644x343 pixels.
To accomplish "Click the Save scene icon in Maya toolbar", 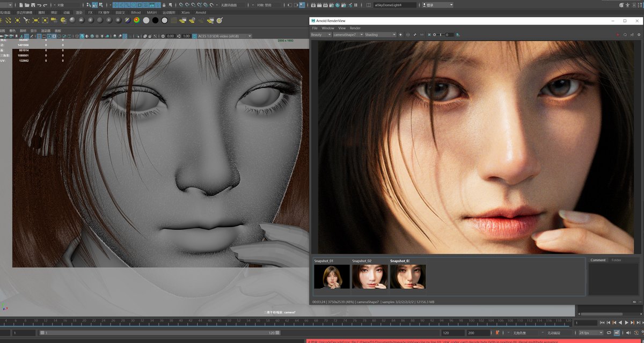I will pos(33,5).
